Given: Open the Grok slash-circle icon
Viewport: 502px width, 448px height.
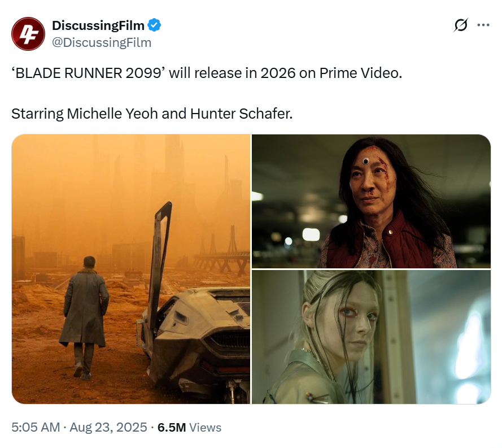Looking at the screenshot, I should (x=461, y=25).
